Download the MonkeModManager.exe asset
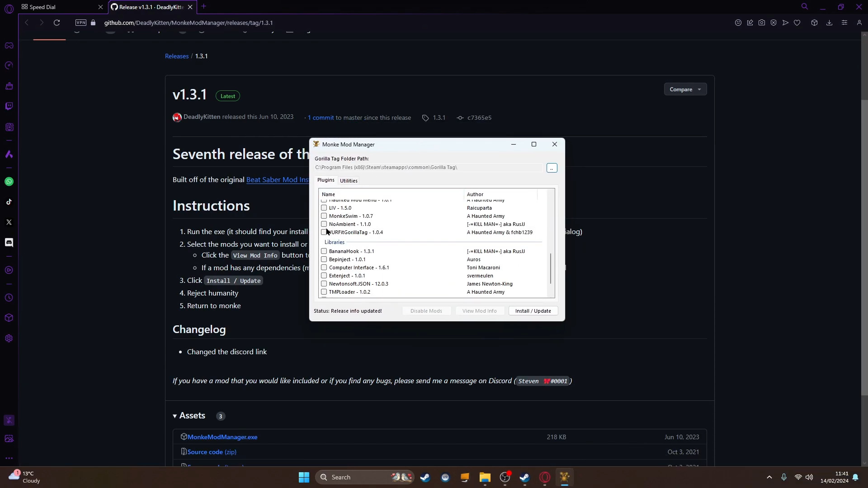 pyautogui.click(x=222, y=437)
